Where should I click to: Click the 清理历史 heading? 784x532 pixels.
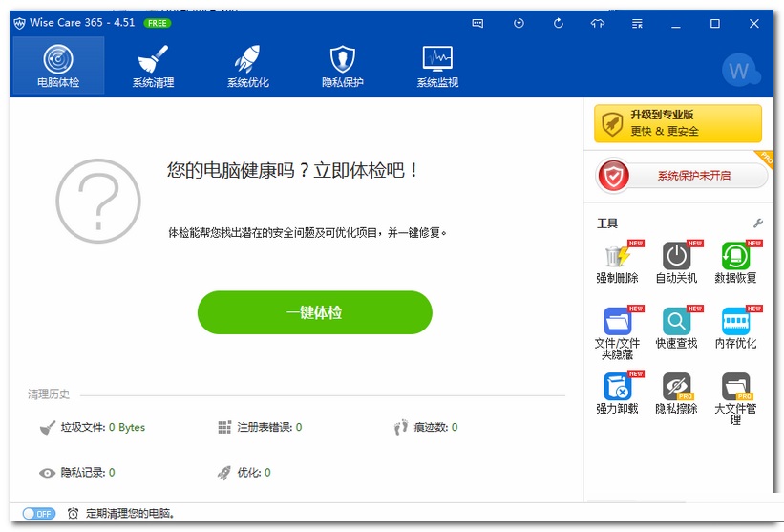coord(49,394)
